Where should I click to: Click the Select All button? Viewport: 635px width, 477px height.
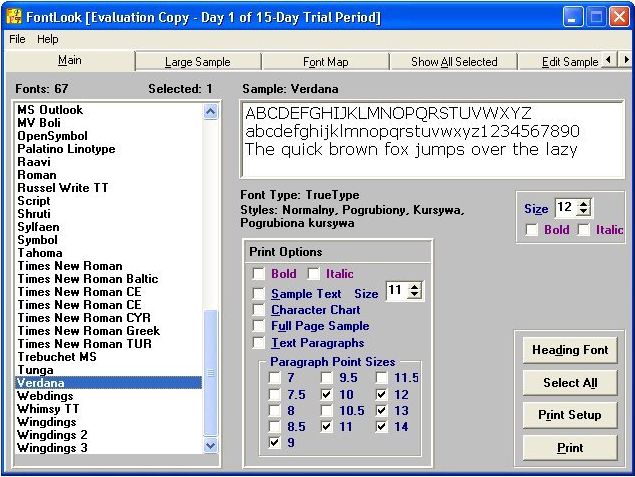point(570,383)
